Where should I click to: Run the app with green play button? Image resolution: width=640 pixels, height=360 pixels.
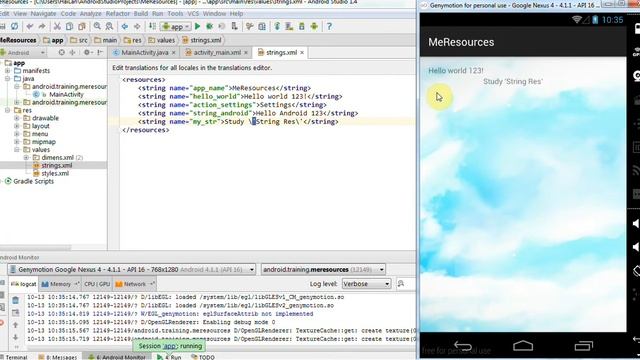click(x=198, y=27)
